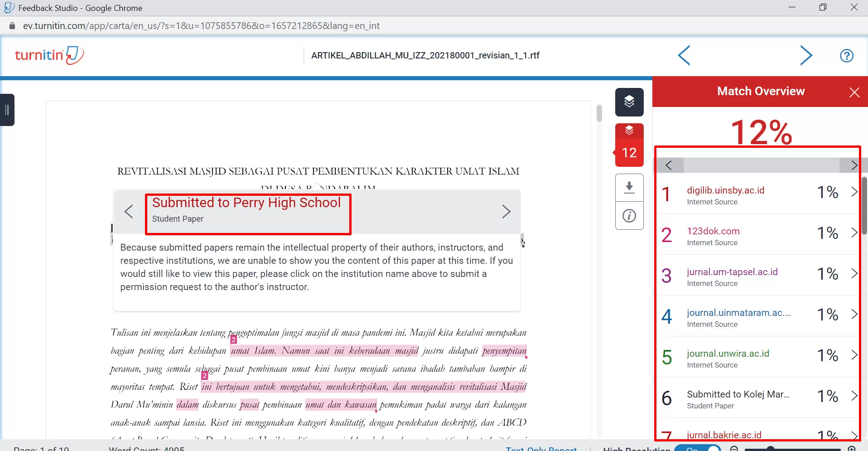
Task: Click the right chevron atop the sources list
Action: 854,165
